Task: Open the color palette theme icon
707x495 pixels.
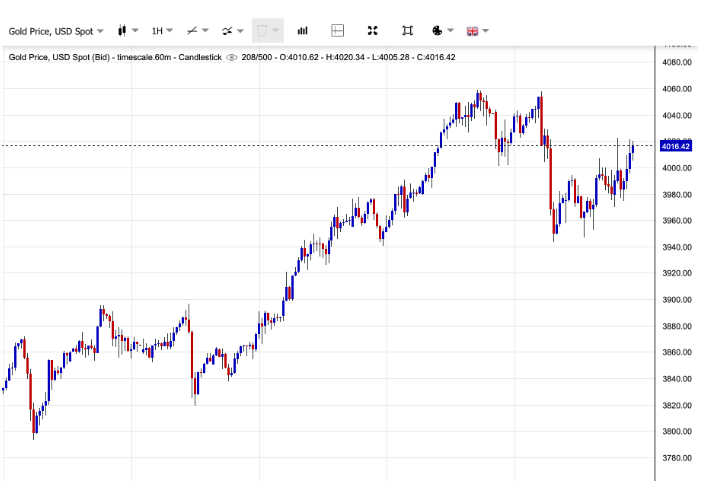Action: [x=438, y=31]
